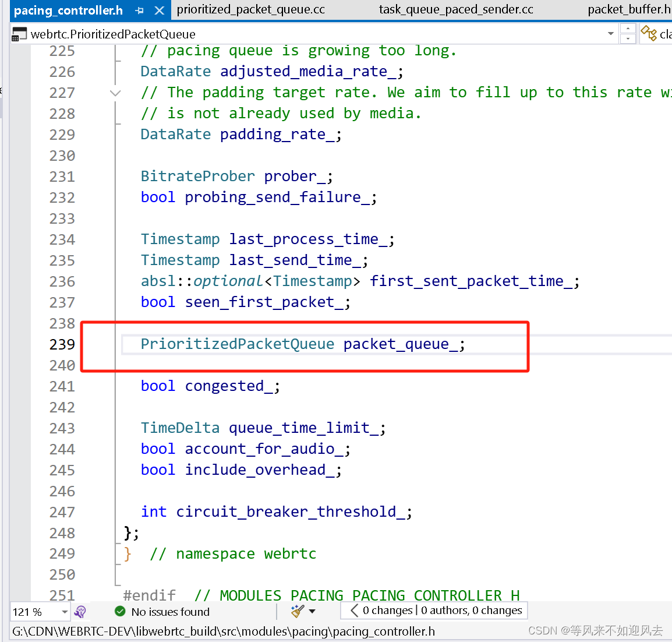Open the No issues found status
This screenshot has width=672, height=642.
pyautogui.click(x=170, y=612)
